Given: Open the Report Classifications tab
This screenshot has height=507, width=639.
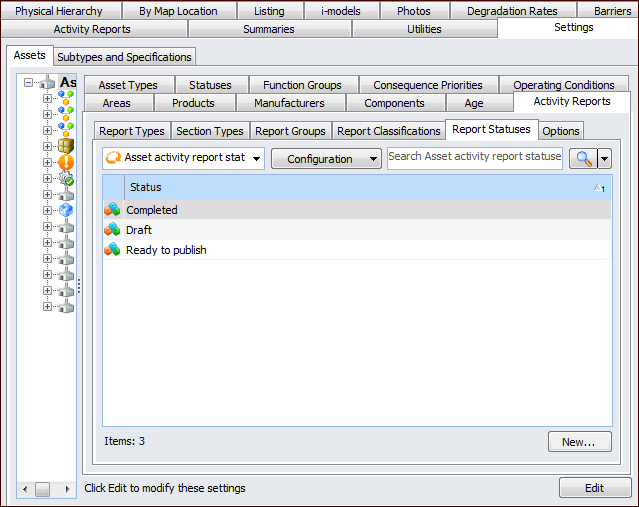Looking at the screenshot, I should [x=389, y=131].
